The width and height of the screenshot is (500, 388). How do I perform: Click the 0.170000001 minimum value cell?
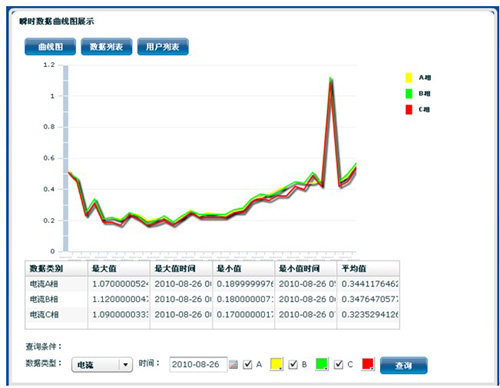[243, 315]
